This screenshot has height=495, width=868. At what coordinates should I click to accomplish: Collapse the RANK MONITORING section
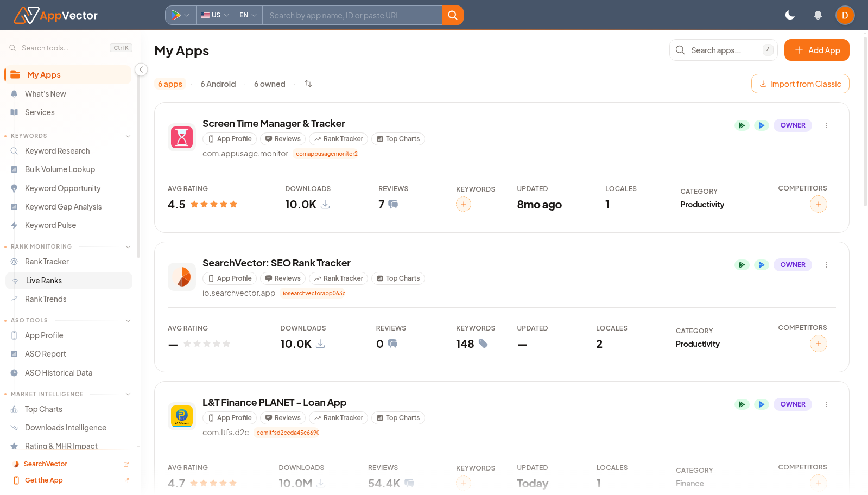tap(128, 246)
